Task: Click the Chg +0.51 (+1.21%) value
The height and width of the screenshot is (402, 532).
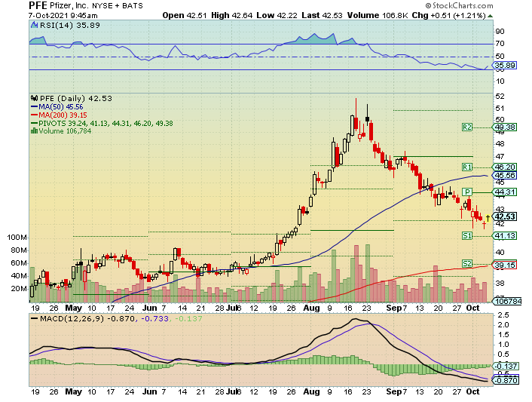Action: point(449,15)
